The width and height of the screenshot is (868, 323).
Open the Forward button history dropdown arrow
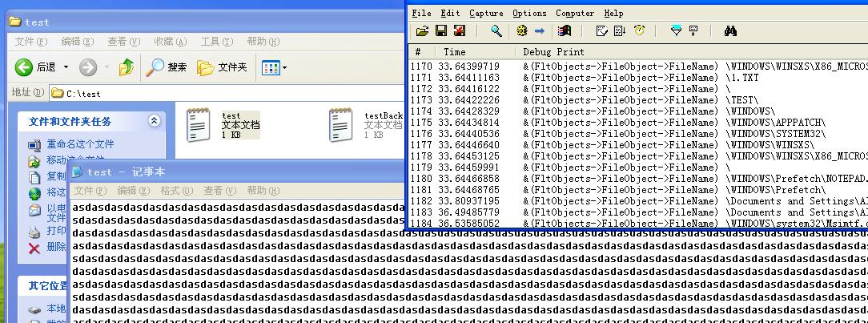[106, 67]
